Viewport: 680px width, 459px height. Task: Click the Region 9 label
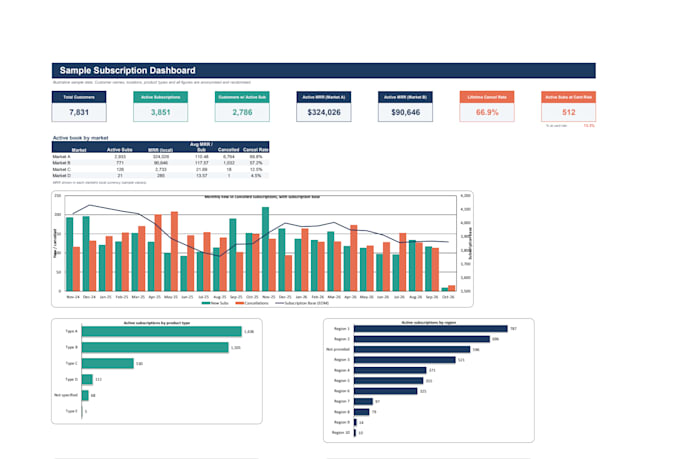[x=342, y=422]
